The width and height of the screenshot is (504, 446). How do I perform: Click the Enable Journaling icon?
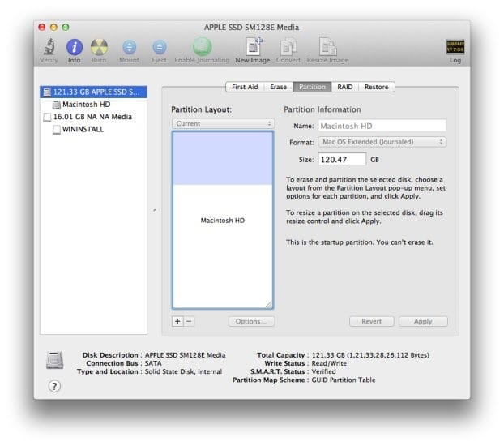tap(202, 48)
